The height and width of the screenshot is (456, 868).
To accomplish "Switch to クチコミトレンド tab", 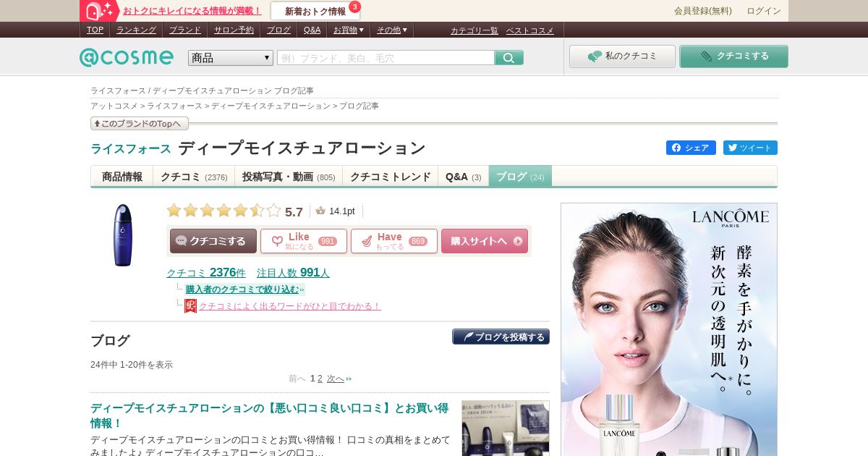I will 390,177.
